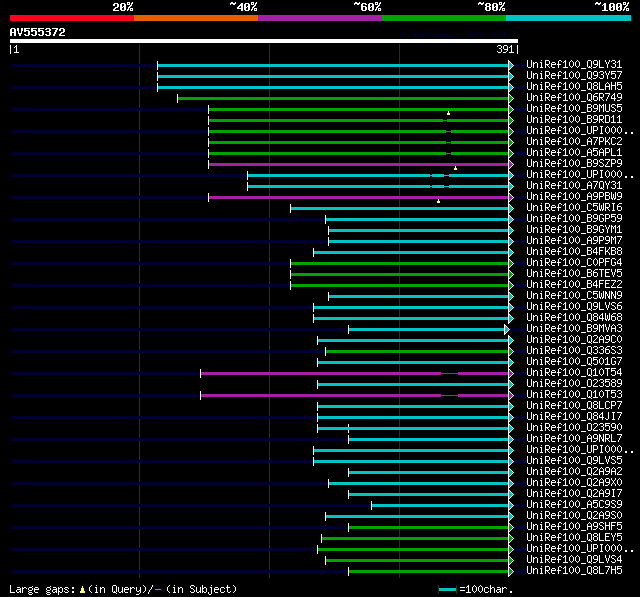The image size is (640, 597).
Task: Select hit label UniRef100_Q336S3
Action: point(574,351)
